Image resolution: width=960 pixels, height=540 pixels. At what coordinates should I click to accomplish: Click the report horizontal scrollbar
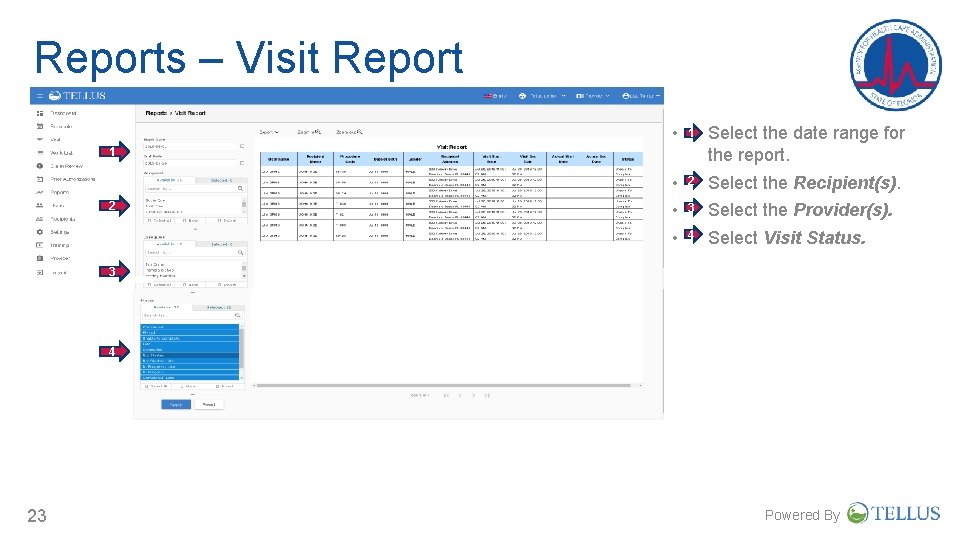pos(444,386)
